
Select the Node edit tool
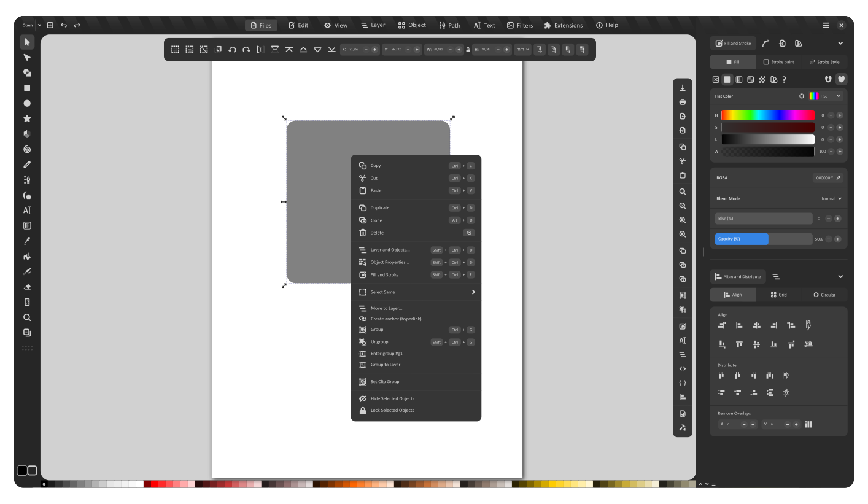click(27, 57)
